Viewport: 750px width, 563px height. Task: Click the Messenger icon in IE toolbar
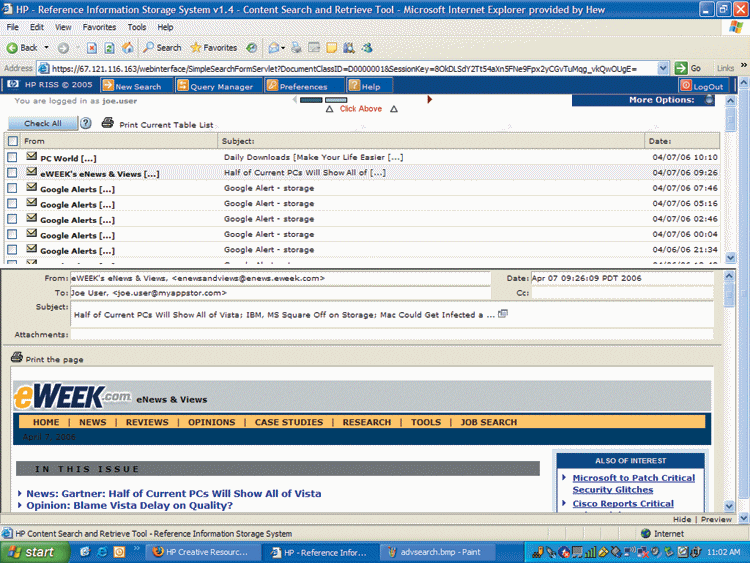[x=367, y=48]
